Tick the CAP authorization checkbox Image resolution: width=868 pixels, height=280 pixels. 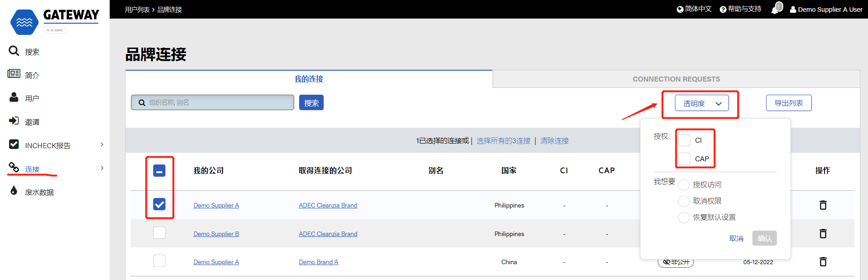point(684,159)
